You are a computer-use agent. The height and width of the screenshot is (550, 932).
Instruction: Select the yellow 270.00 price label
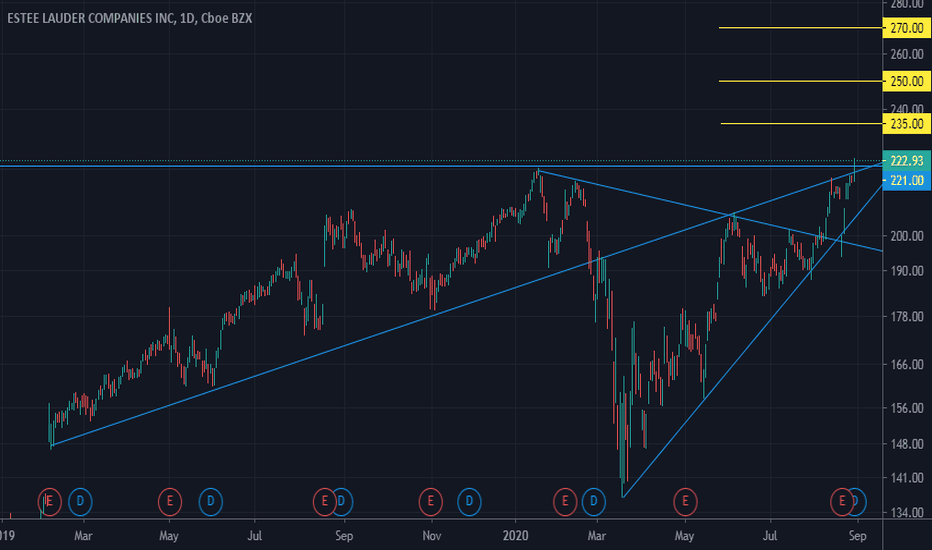tap(906, 28)
